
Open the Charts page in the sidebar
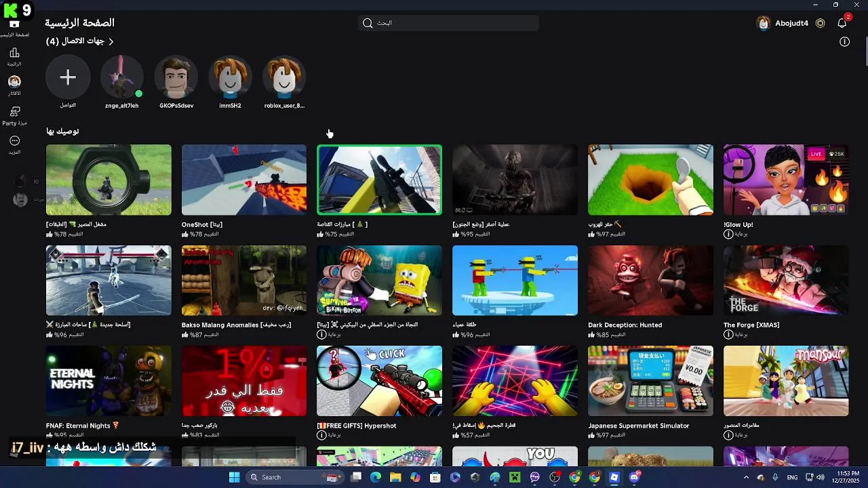click(x=14, y=56)
